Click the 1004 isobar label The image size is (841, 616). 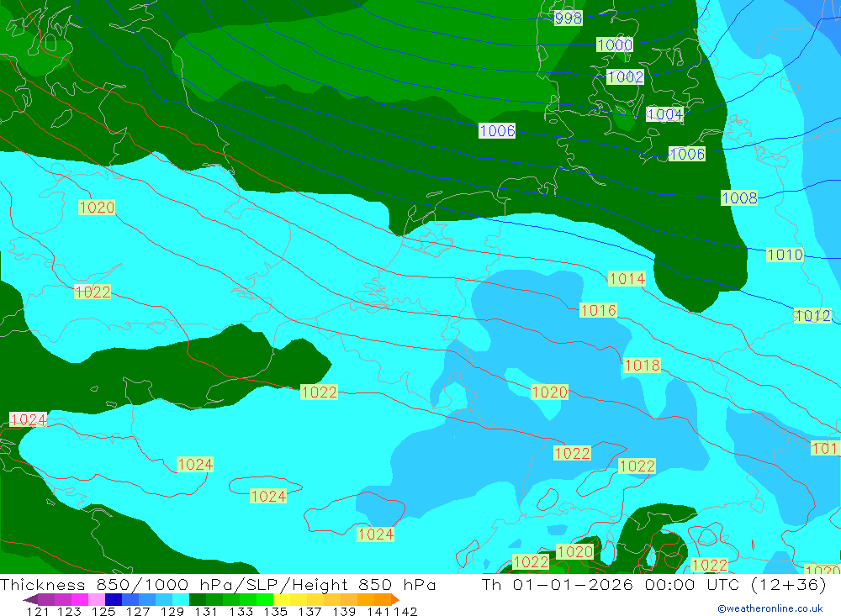pyautogui.click(x=664, y=114)
